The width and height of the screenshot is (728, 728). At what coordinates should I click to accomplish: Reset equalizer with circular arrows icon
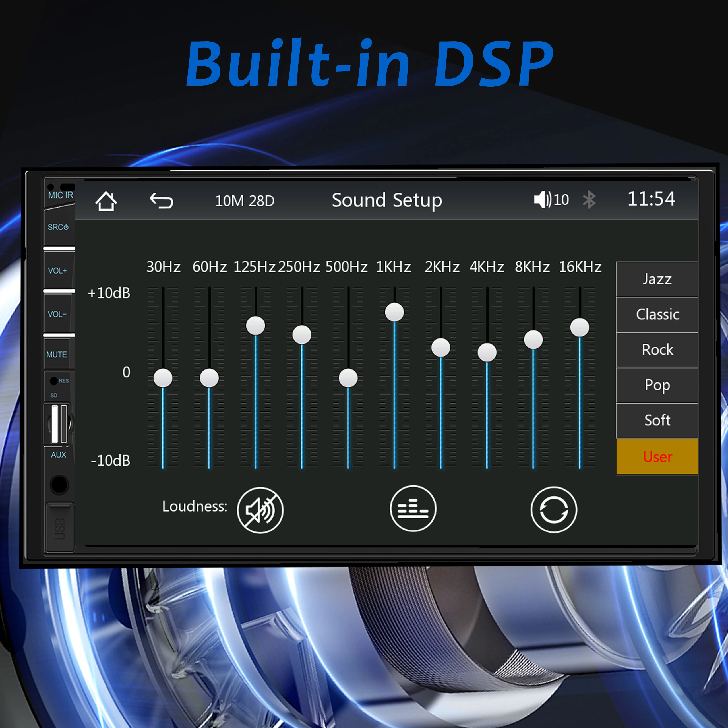coord(554,509)
